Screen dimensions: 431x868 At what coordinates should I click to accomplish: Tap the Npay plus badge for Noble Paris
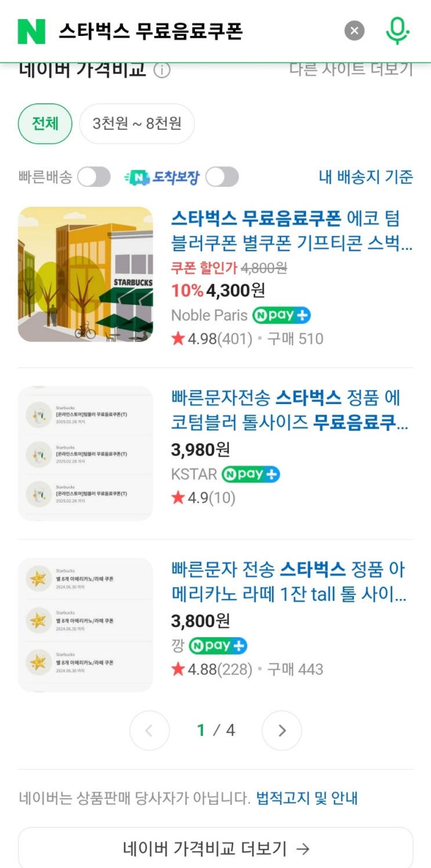[x=281, y=315]
